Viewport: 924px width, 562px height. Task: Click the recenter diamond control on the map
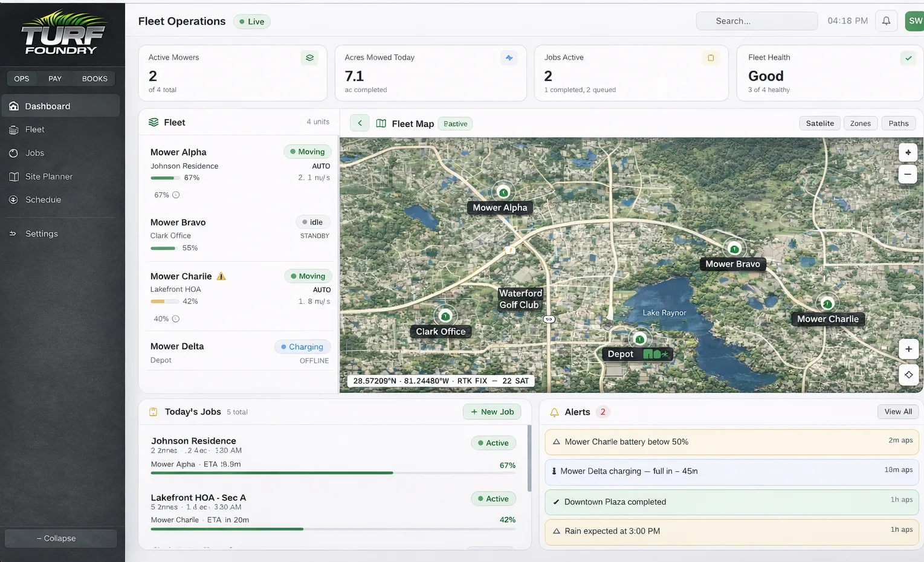pos(908,375)
